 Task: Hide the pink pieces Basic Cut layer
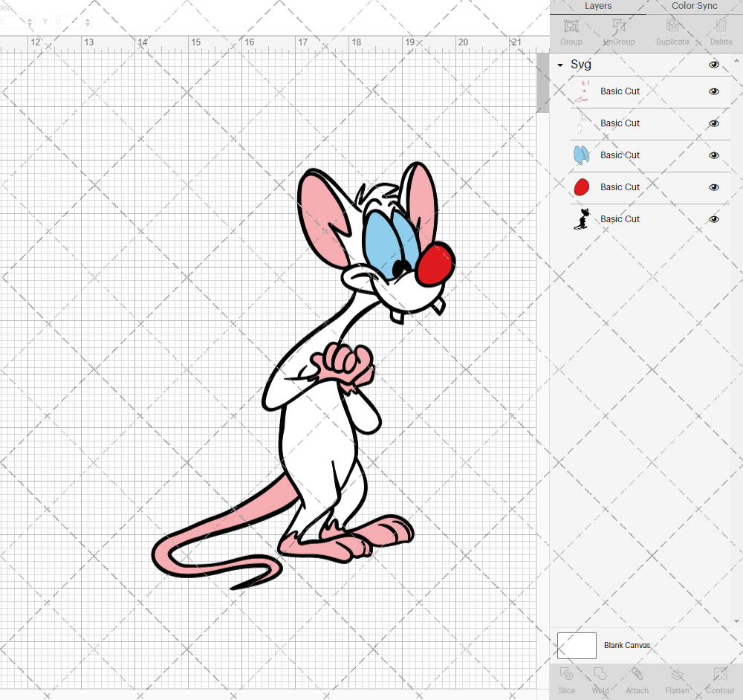point(713,91)
